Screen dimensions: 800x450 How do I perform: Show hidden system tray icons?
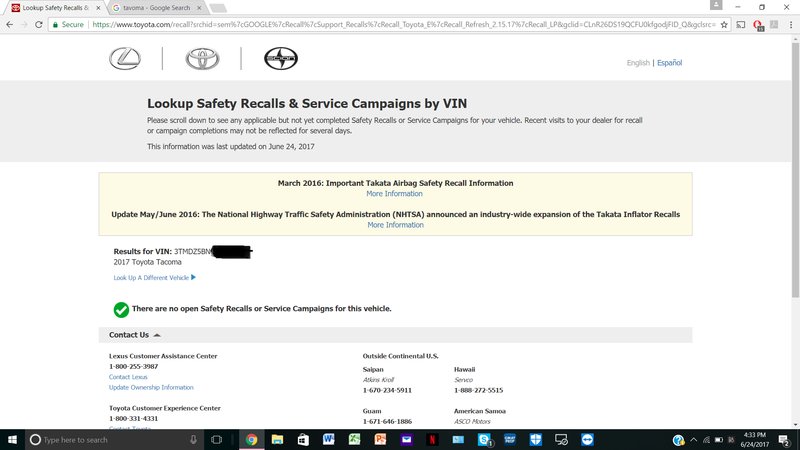point(693,440)
